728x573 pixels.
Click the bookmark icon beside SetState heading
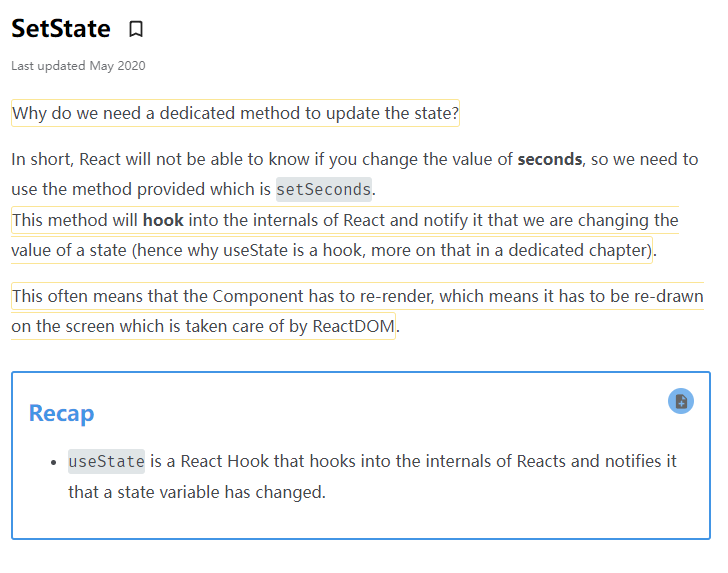[136, 29]
